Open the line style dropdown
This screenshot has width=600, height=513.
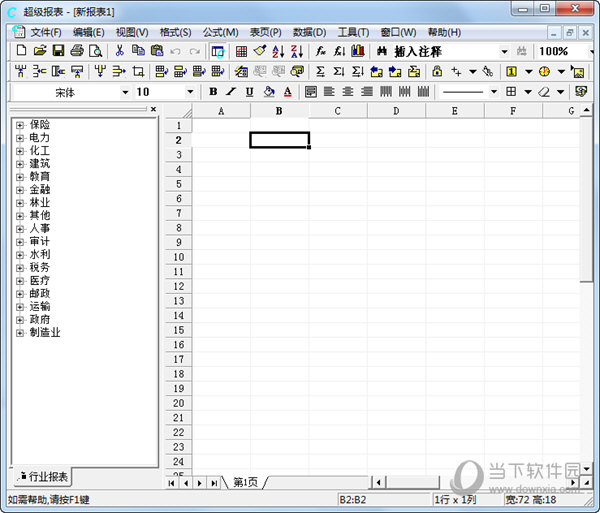pos(494,92)
